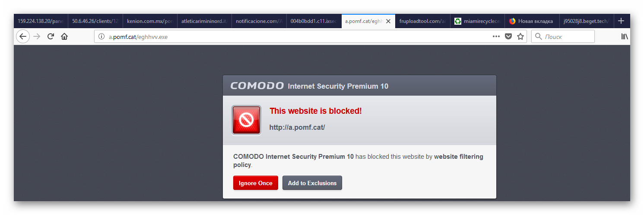
Task: Switch to the notificacione.com tab
Action: tap(258, 21)
